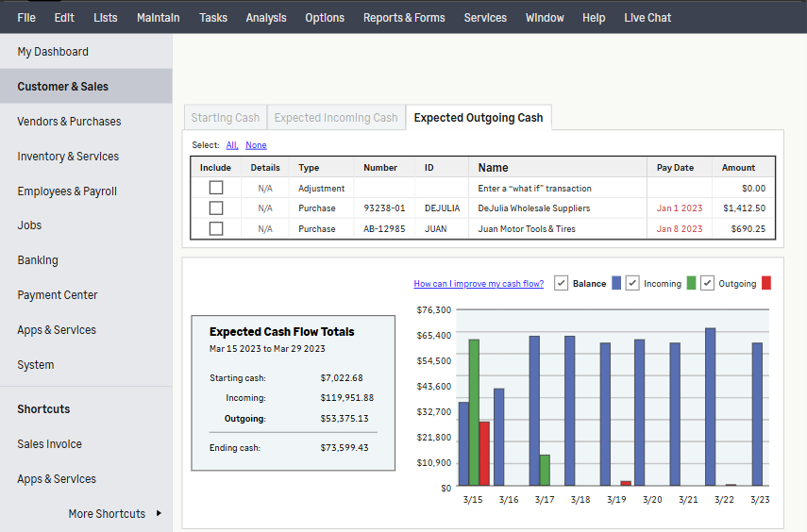Image resolution: width=807 pixels, height=532 pixels.
Task: Open the Sales Invoice shortcut
Action: tap(49, 444)
